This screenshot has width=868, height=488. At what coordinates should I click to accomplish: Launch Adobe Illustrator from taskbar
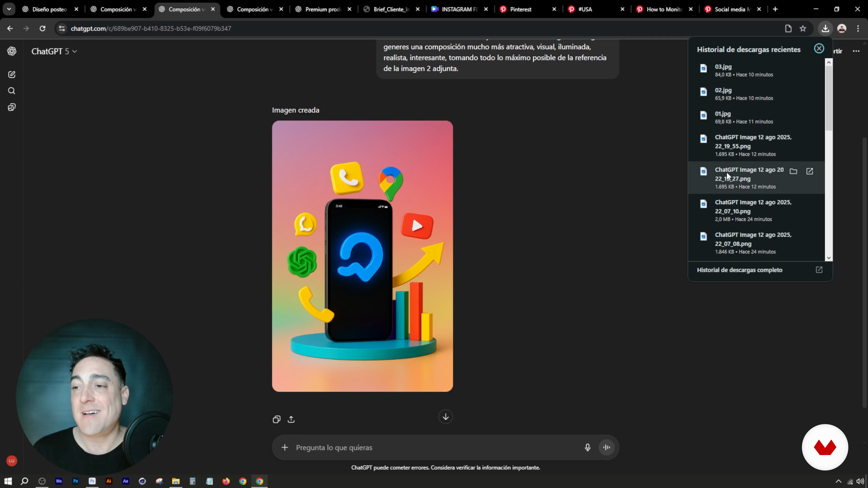[x=109, y=481]
